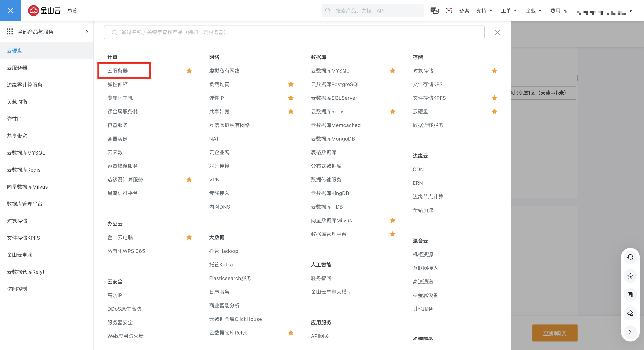Screen dimensions: 644x350
Task: Click the all-products grid icon
Action: [x=10, y=31]
